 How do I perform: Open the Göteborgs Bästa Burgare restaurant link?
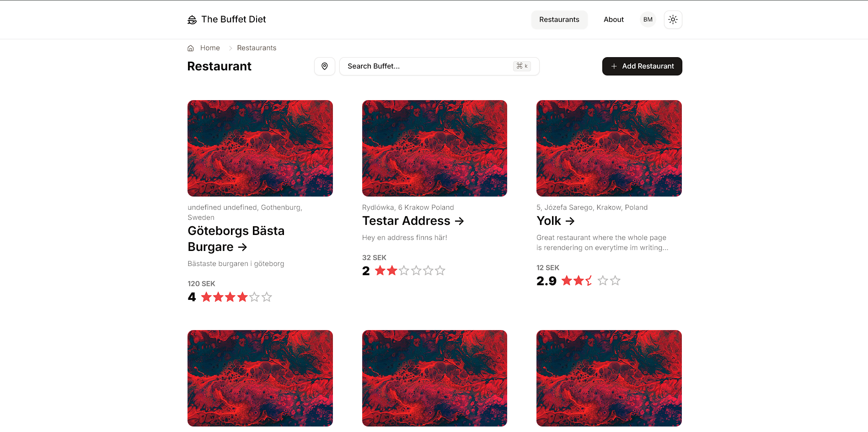[236, 239]
